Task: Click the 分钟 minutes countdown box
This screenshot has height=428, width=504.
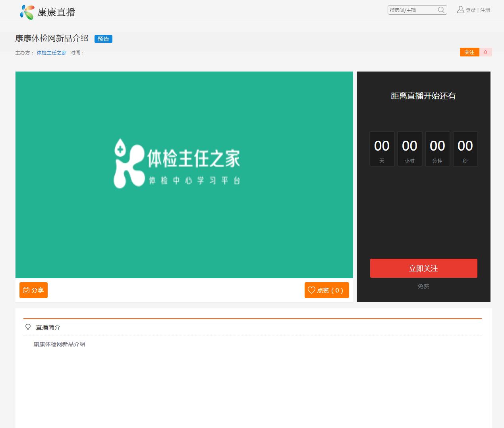Action: [x=438, y=149]
